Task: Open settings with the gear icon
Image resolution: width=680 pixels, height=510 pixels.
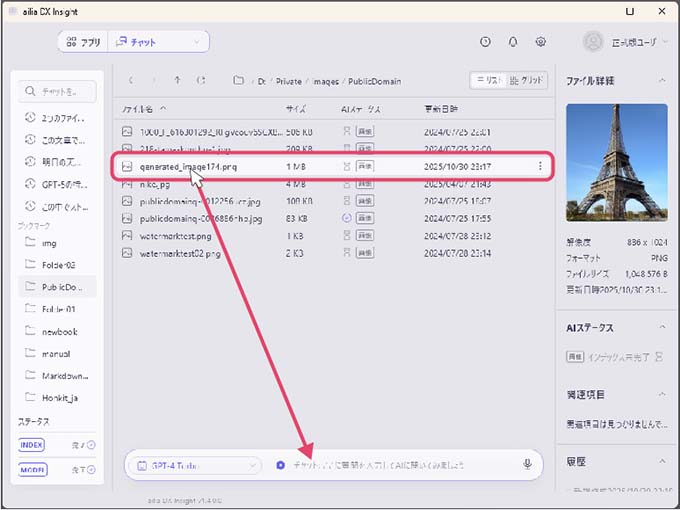Action: 540,42
